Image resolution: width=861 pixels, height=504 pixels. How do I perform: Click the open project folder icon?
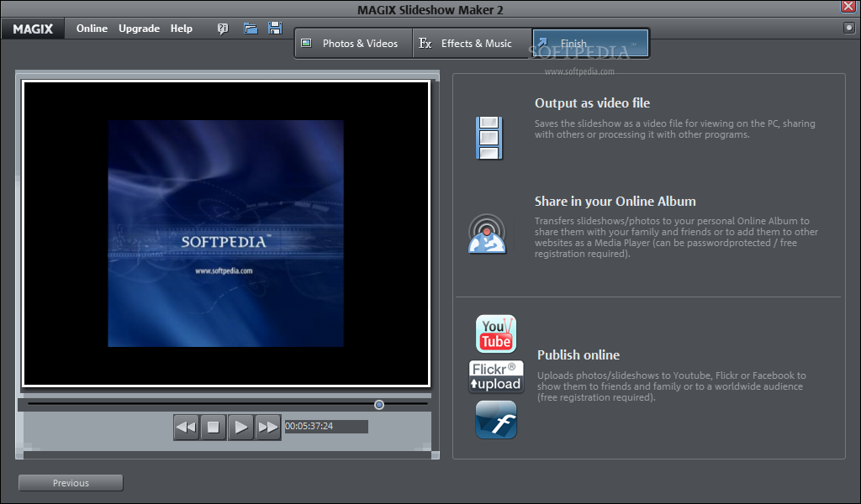(x=251, y=29)
